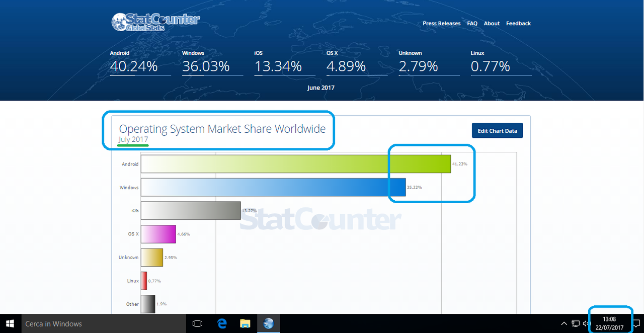Click the yellow Unknown bar in chart
644x333 pixels.
click(152, 257)
